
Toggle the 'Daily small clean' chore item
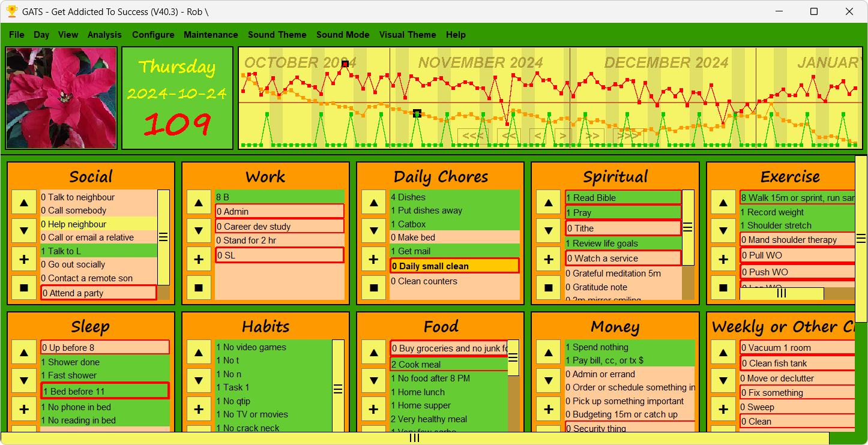point(454,266)
